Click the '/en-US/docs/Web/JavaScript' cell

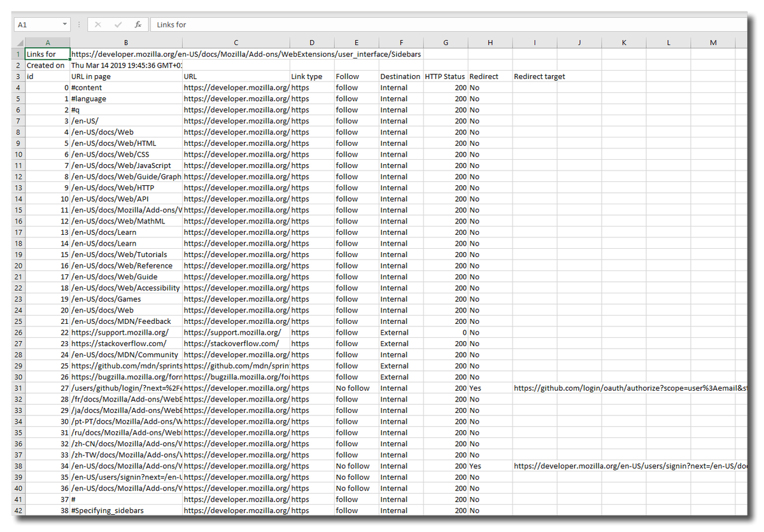(126, 165)
